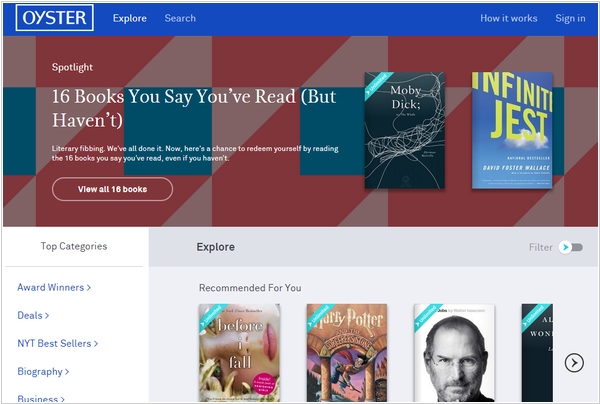
Task: Click the Oyster logo
Action: (55, 18)
